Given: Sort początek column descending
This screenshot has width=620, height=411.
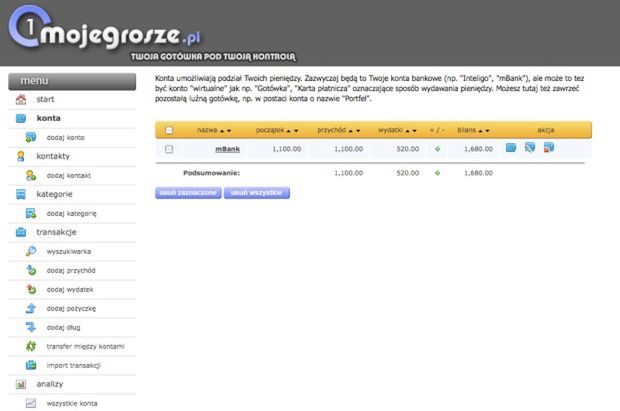Looking at the screenshot, I should [296, 131].
